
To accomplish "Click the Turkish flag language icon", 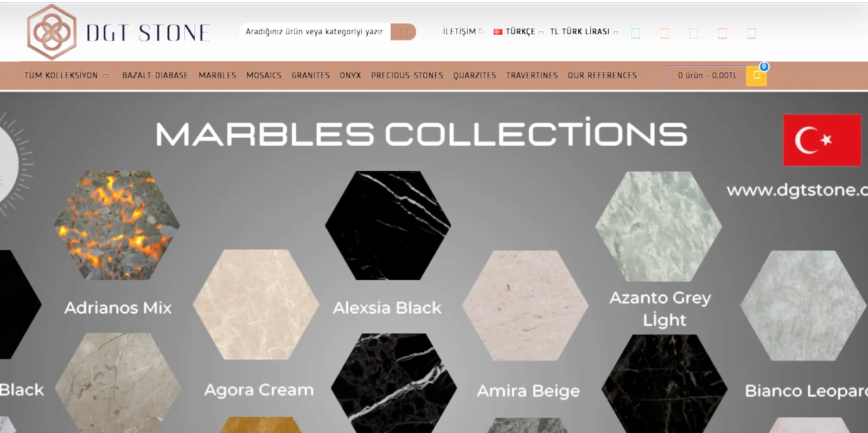I will click(498, 32).
